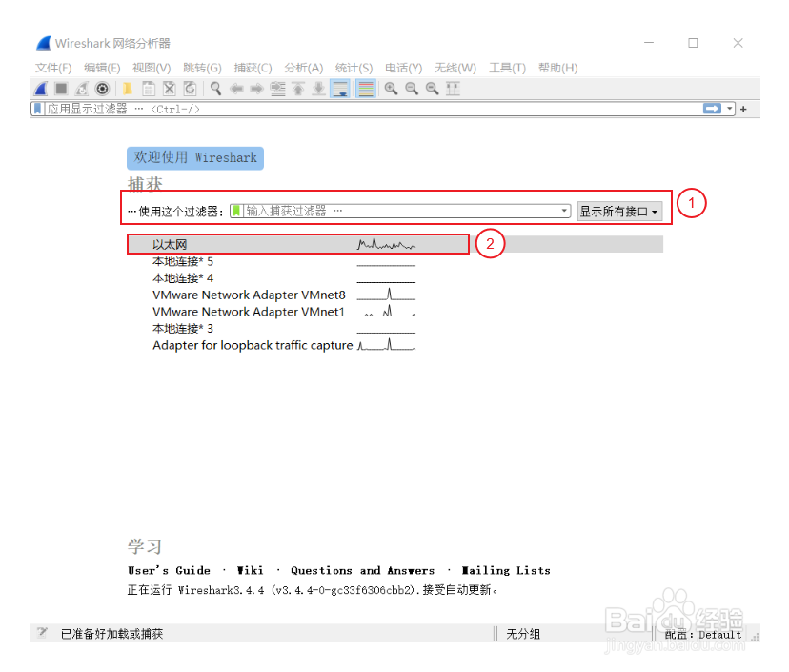Screen dimensions: 789x672
Task: Open the 工具(T) menu
Action: 507,68
